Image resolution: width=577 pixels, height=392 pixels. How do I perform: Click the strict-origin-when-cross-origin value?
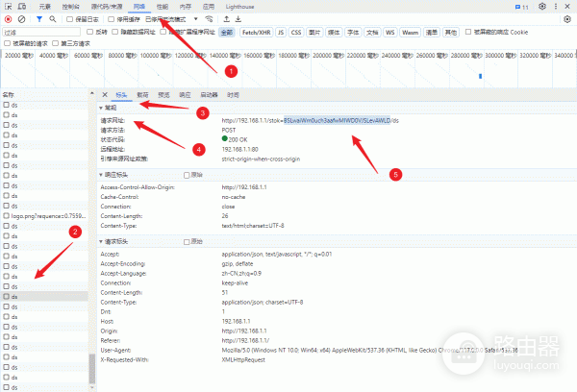tap(261, 159)
